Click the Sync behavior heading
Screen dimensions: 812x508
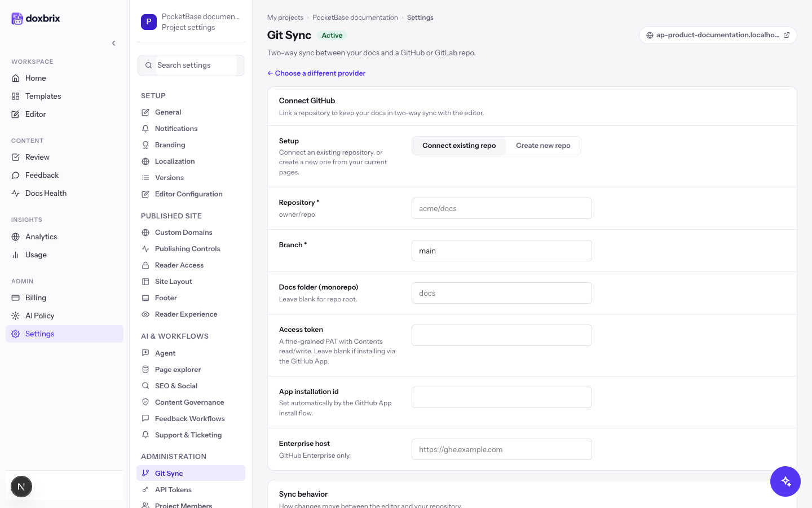(x=303, y=494)
